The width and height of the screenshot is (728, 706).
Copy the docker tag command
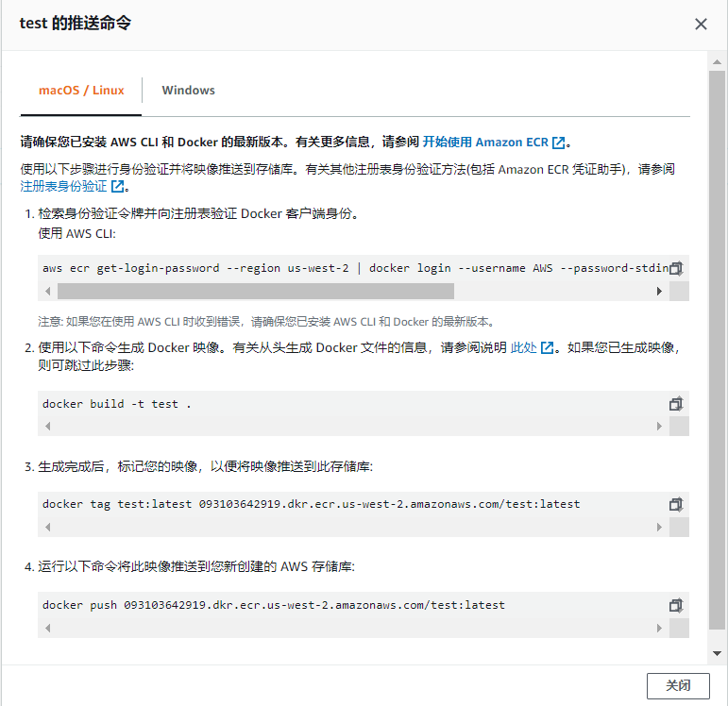coord(676,505)
